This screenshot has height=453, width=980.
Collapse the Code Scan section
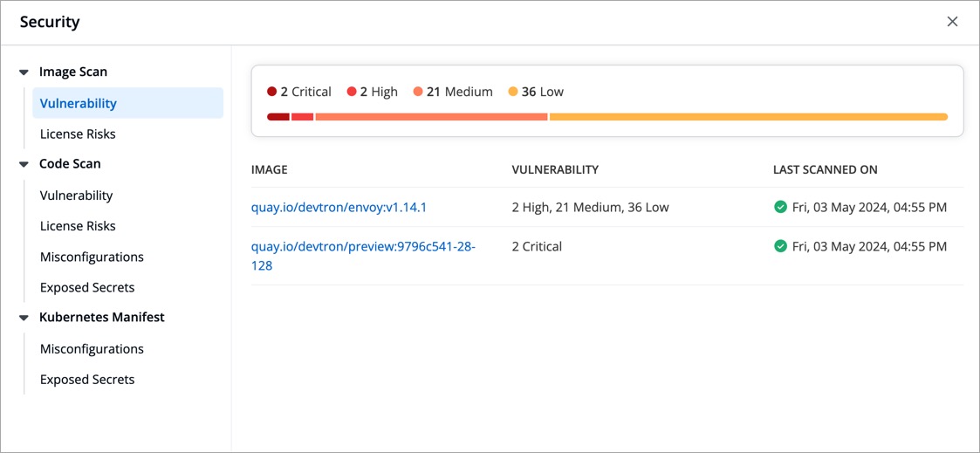click(x=24, y=164)
